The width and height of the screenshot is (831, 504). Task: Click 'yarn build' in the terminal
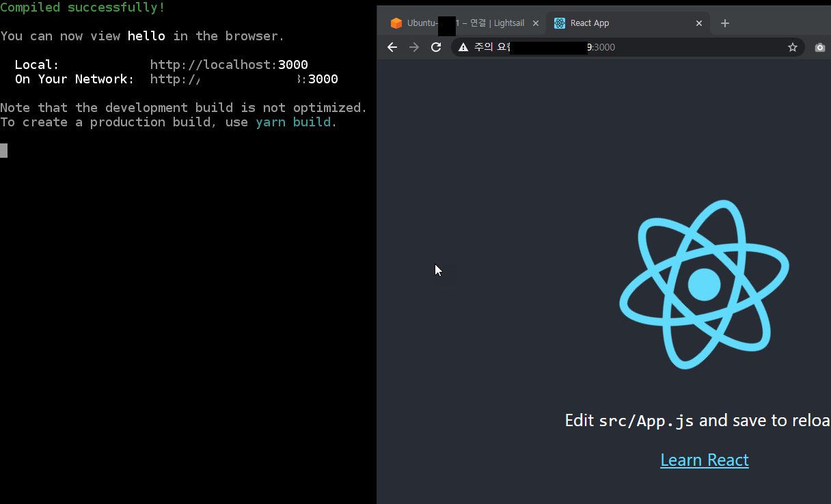tap(294, 122)
